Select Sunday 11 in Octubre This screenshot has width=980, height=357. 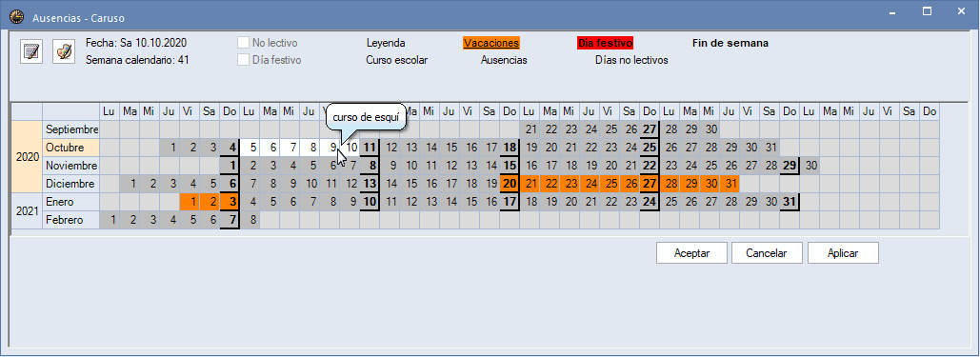point(370,148)
